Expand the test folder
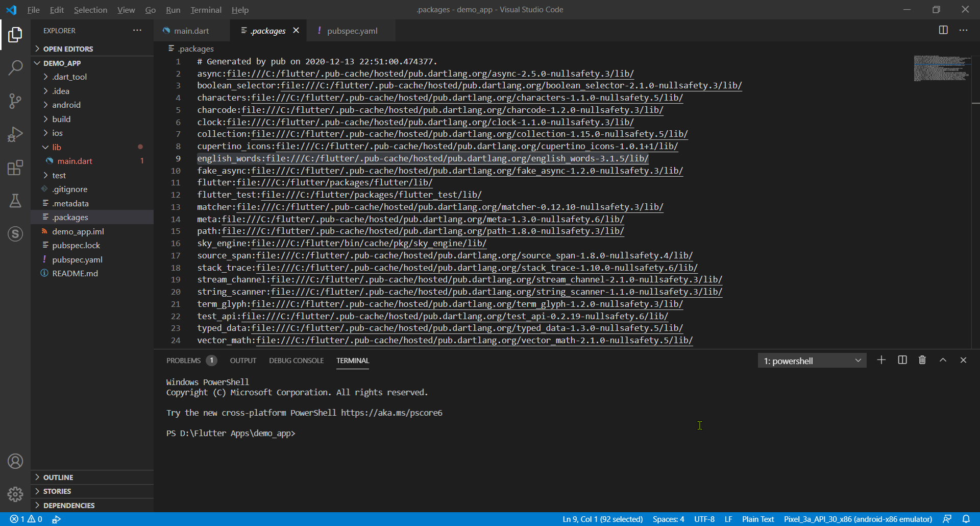The width and height of the screenshot is (980, 526). pyautogui.click(x=92, y=175)
